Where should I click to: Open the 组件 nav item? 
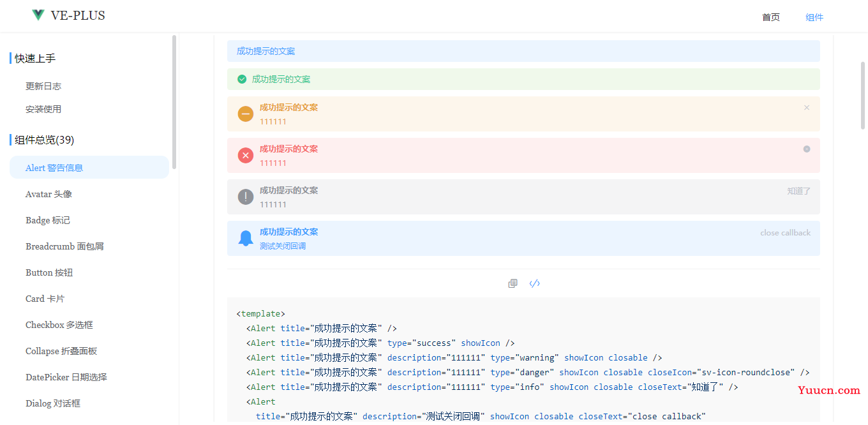point(814,17)
